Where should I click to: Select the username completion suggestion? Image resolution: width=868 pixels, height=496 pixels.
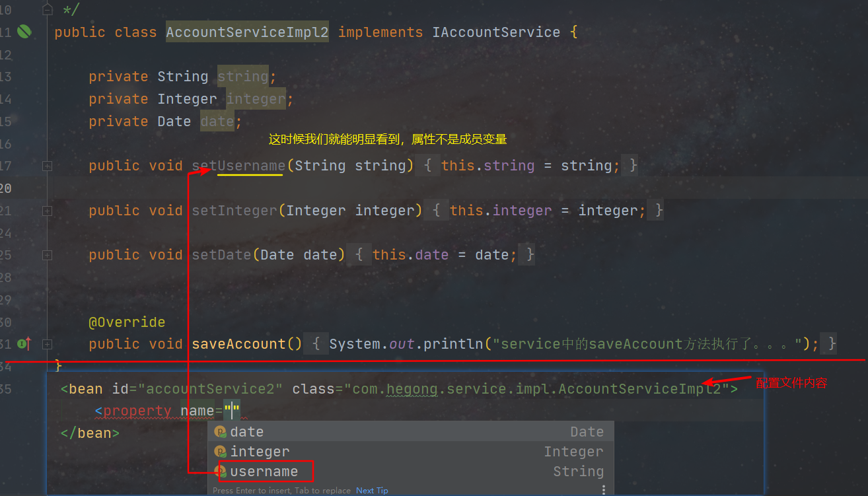pyautogui.click(x=411, y=472)
